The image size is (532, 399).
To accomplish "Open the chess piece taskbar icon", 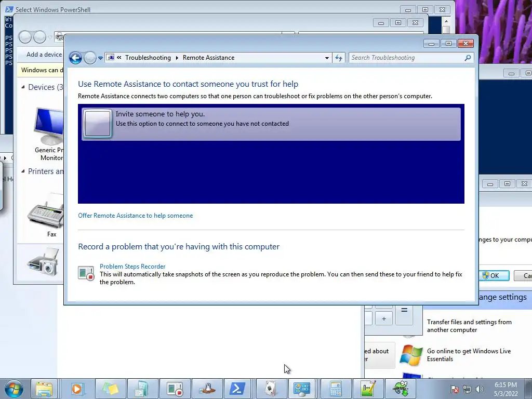I will click(x=207, y=389).
